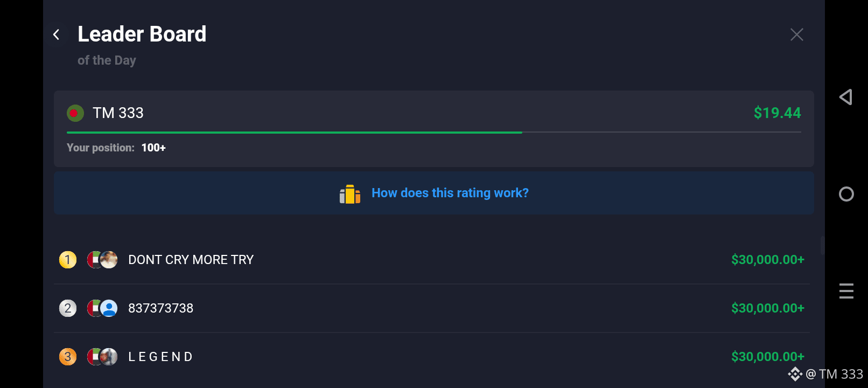Tap Android recent apps menu button
This screenshot has width=868, height=388.
pos(846,291)
